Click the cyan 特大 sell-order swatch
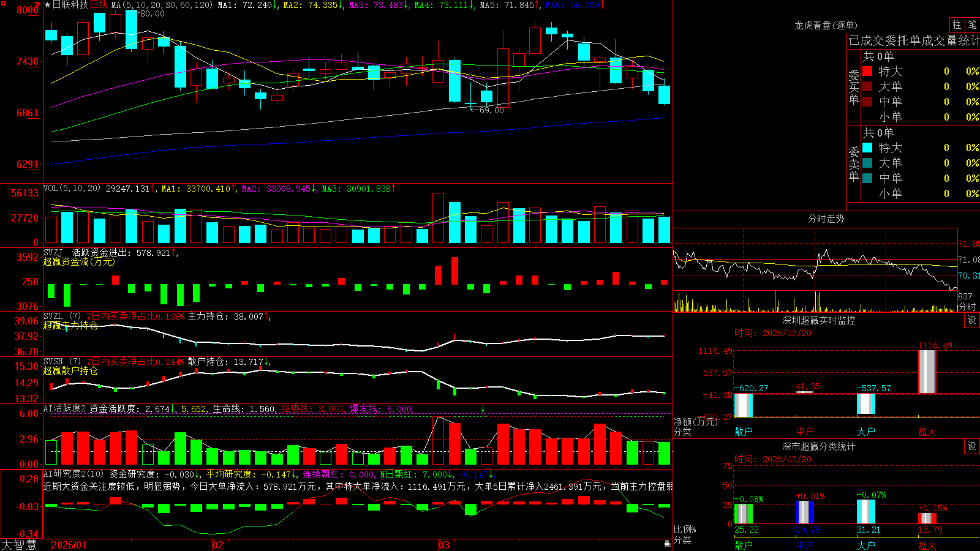Screen dimensions: 980x551 coord(867,148)
